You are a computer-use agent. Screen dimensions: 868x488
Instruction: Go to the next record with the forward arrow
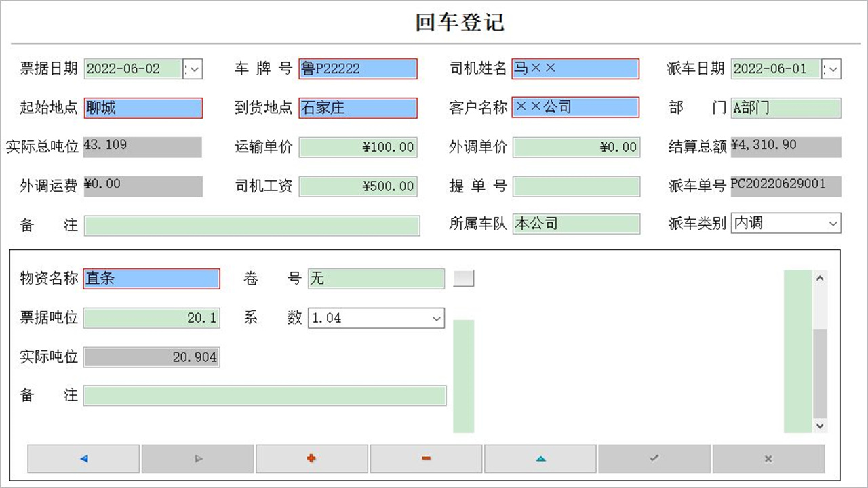pos(197,458)
